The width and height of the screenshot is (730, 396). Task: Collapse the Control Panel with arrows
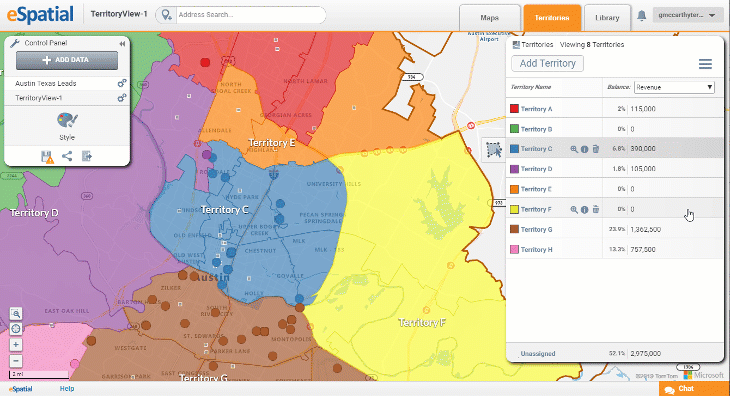point(122,43)
